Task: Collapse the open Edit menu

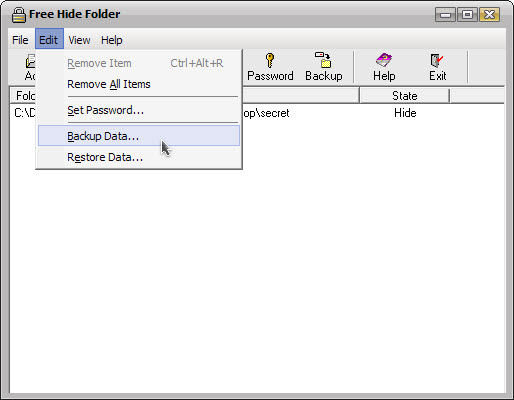Action: (49, 39)
